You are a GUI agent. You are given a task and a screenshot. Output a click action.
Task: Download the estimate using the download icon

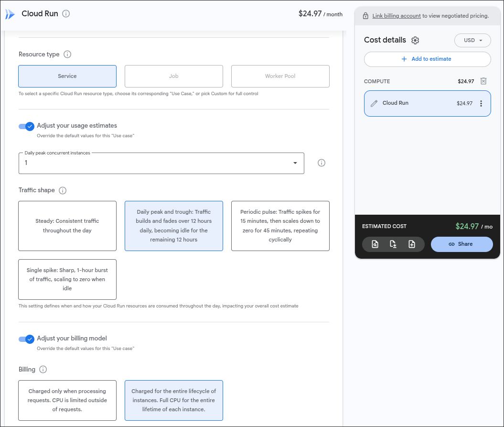[x=393, y=244]
